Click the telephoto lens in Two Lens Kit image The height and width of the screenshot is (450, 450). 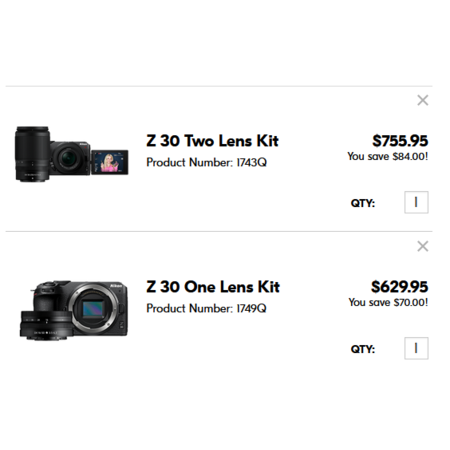coord(32,154)
